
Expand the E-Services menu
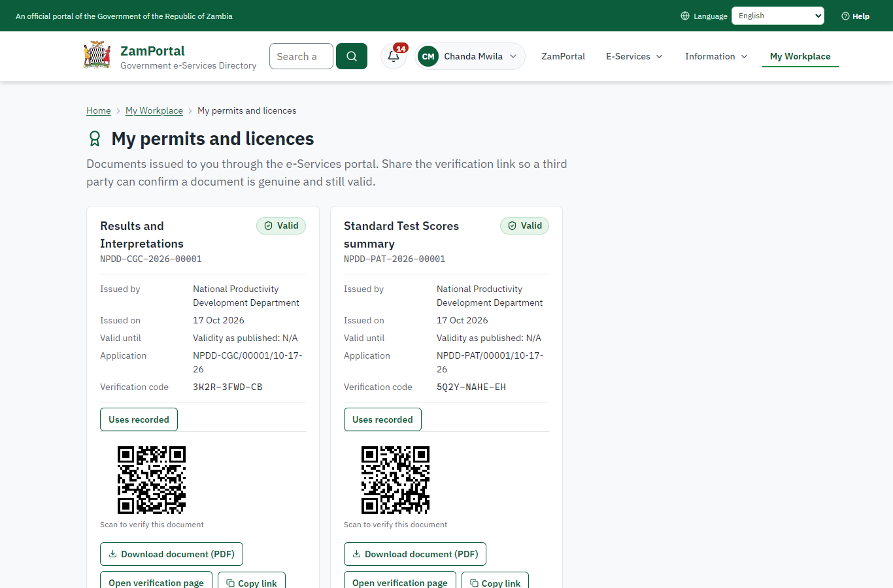coord(634,56)
